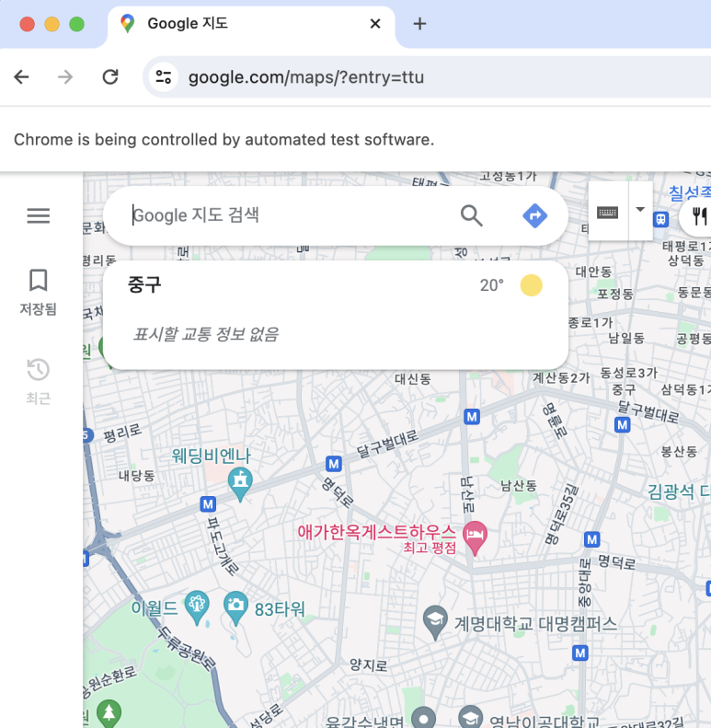Screen dimensions: 711x728
Task: Click the 이월드 amusement park pin
Action: coord(197,607)
